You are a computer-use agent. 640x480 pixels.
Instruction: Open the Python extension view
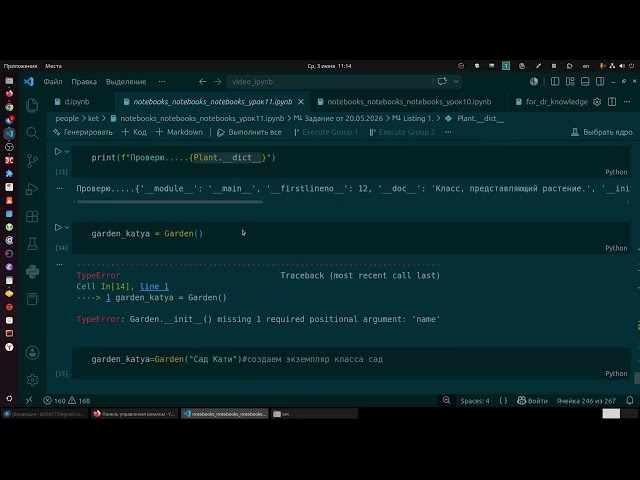32,271
